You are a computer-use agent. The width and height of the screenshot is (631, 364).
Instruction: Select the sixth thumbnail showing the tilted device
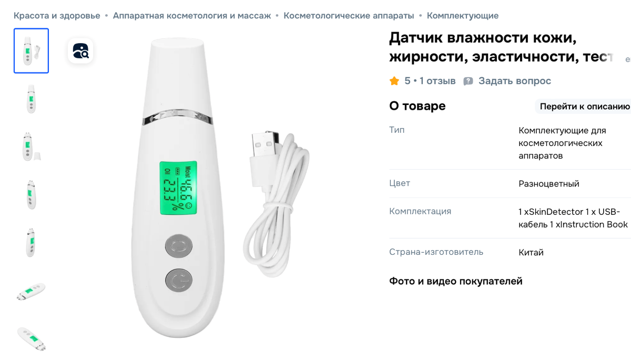(31, 291)
